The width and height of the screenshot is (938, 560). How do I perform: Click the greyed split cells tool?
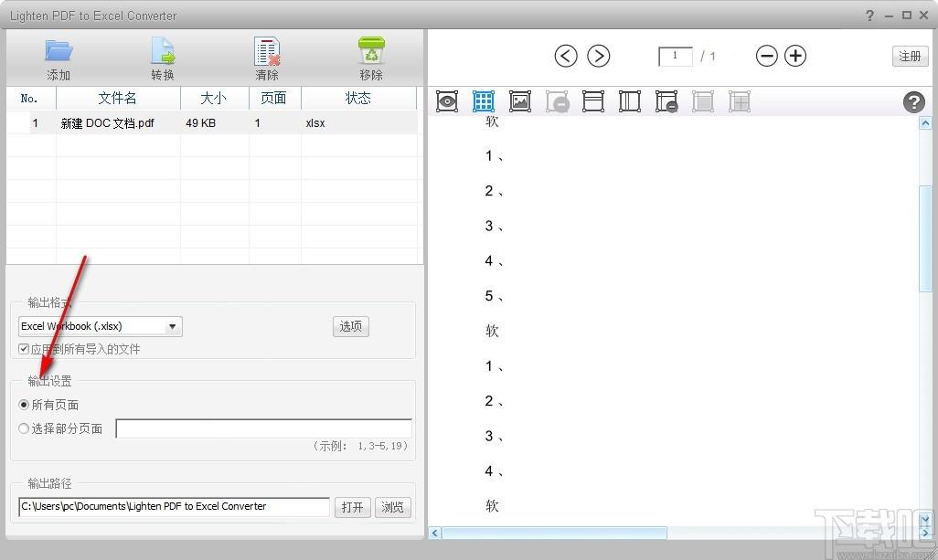740,101
